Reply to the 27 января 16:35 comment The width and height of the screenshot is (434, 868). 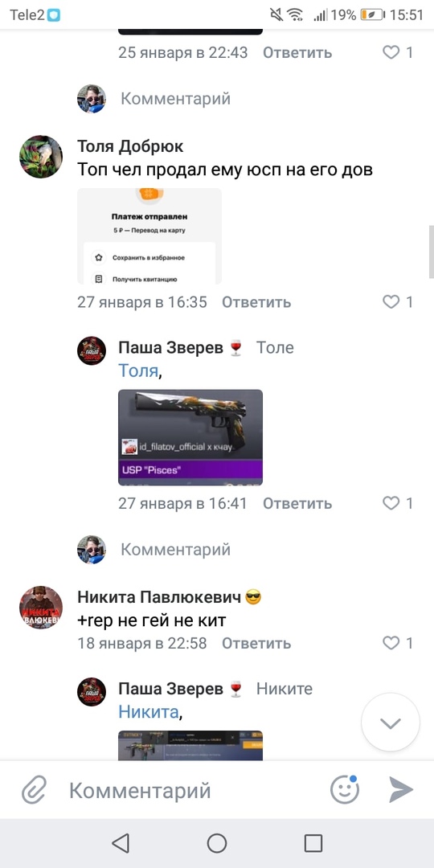coord(256,302)
